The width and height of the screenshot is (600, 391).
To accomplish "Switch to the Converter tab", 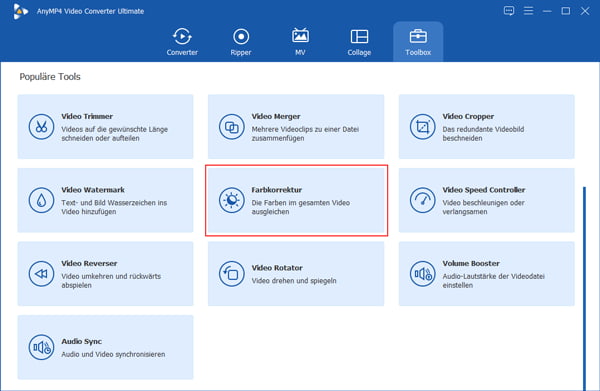I will 182,42.
